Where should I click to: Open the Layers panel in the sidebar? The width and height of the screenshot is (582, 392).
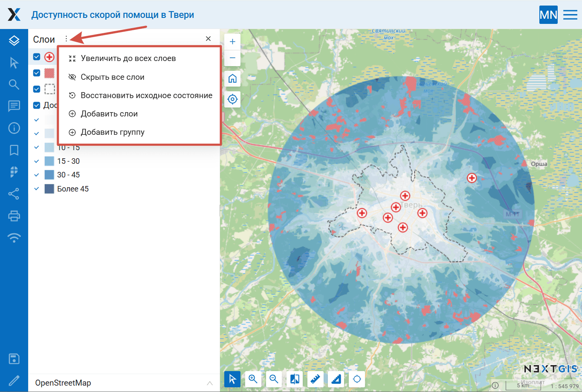tap(14, 41)
